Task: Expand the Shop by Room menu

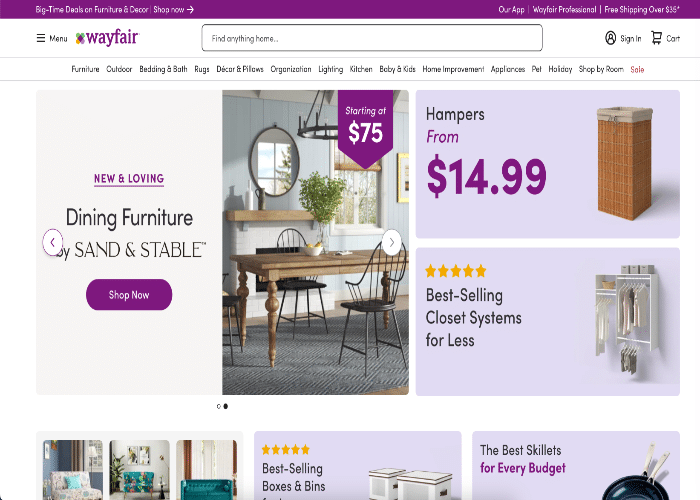Action: (601, 69)
